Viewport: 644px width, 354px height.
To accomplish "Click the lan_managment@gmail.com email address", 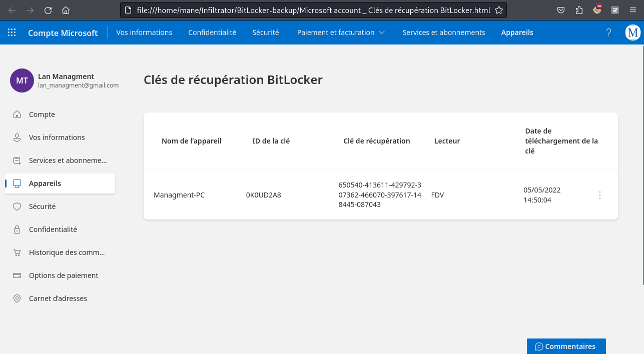I will click(78, 85).
